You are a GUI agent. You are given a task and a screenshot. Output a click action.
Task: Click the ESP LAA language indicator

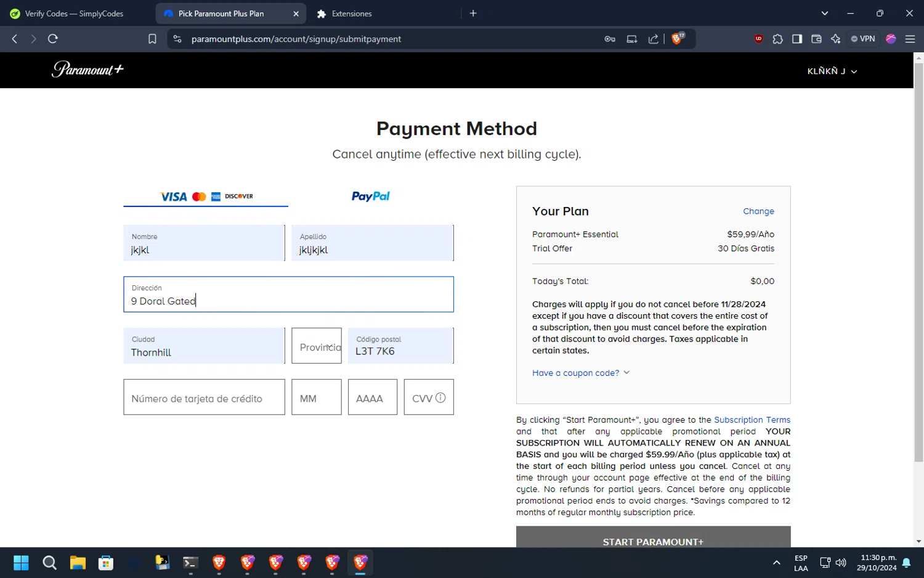(801, 563)
